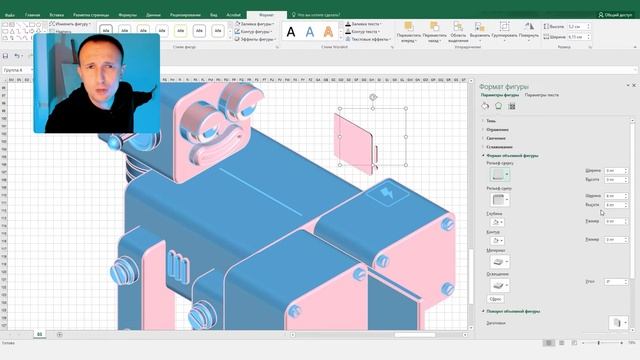
Task: Open the Глубина color picker
Action: pyautogui.click(x=497, y=222)
